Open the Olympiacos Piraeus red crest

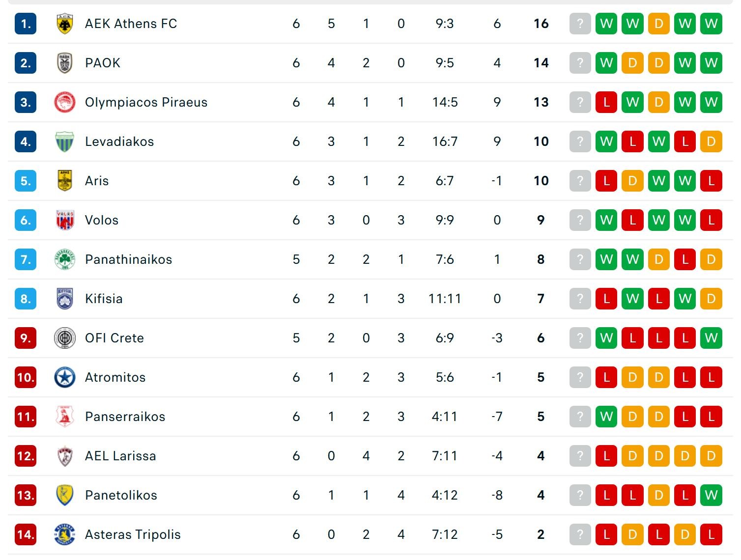pos(64,102)
